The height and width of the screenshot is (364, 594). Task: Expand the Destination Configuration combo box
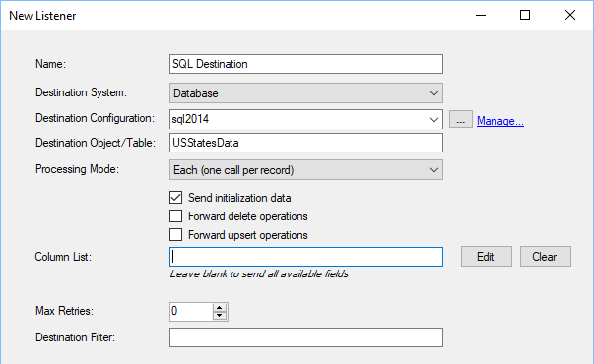[x=434, y=120]
